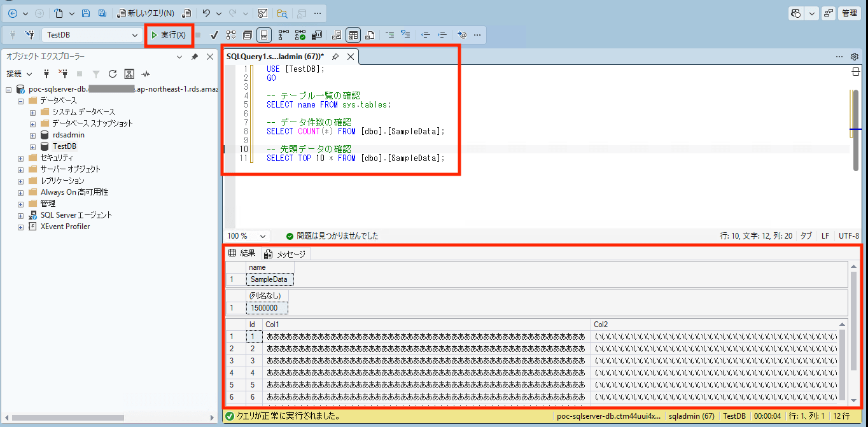The width and height of the screenshot is (868, 427).
Task: Select the SampleData result cell
Action: click(x=270, y=279)
